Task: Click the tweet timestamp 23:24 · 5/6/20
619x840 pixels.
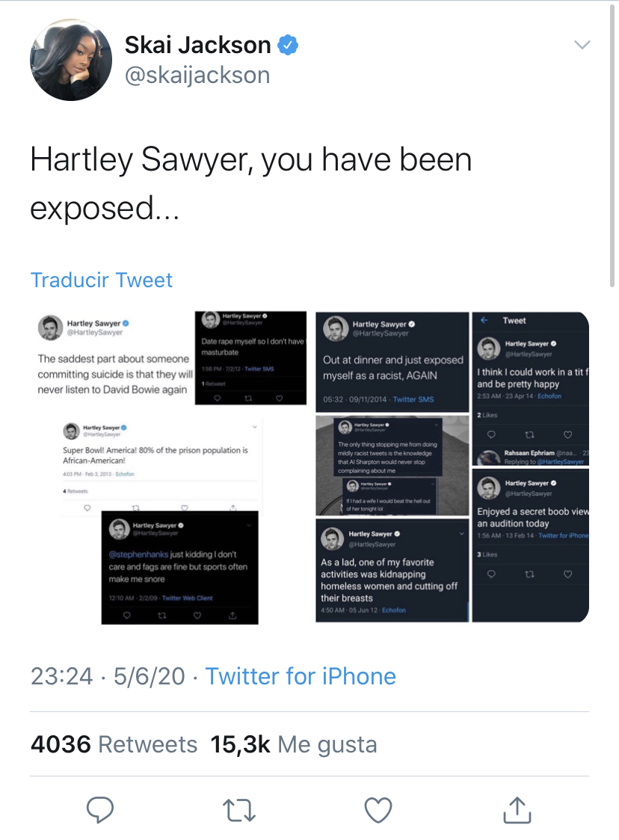Action: point(108,676)
